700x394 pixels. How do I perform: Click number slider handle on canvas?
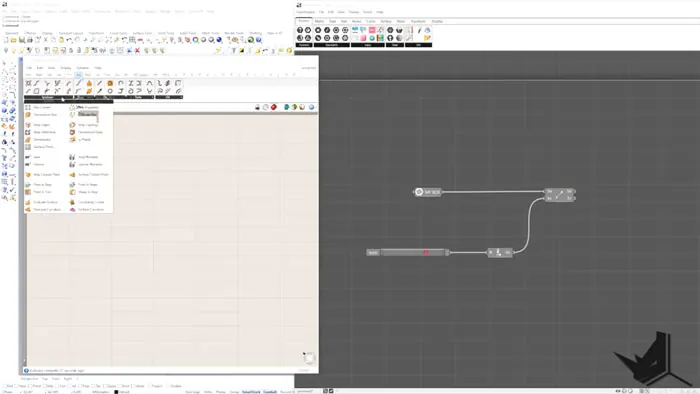tap(426, 253)
